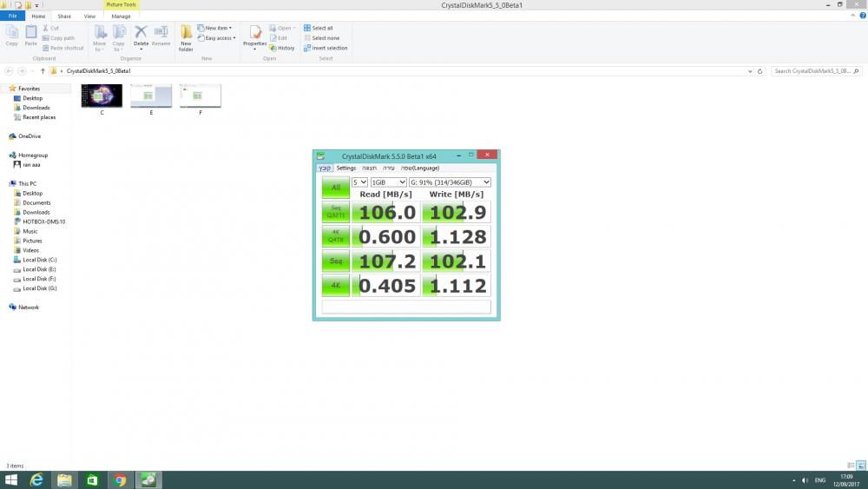Image resolution: width=868 pixels, height=489 pixels.
Task: Click the volume speaker tray icon
Action: pyautogui.click(x=806, y=480)
